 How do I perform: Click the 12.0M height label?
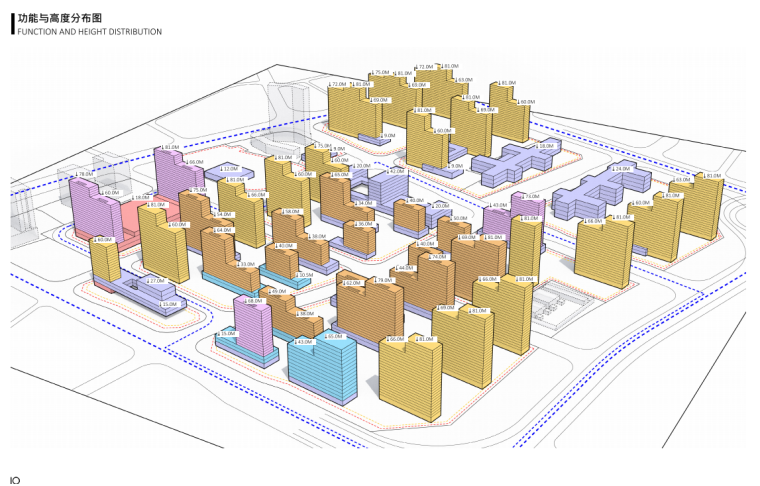[x=229, y=169]
